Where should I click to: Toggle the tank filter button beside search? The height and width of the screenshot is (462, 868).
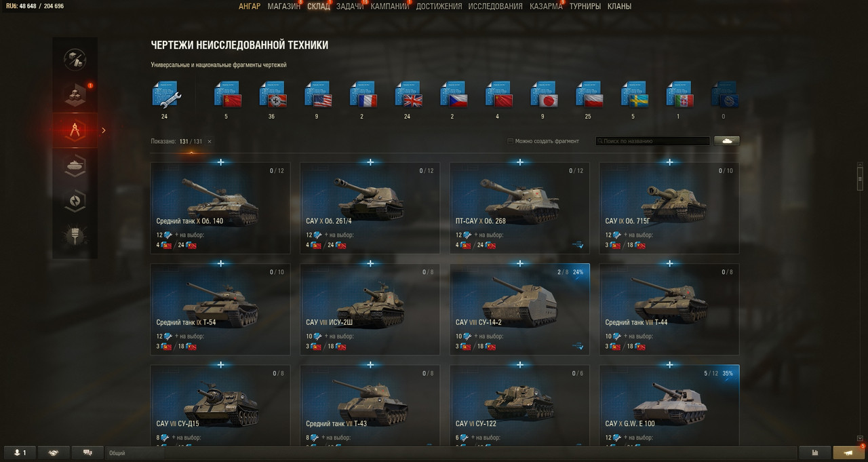point(726,141)
